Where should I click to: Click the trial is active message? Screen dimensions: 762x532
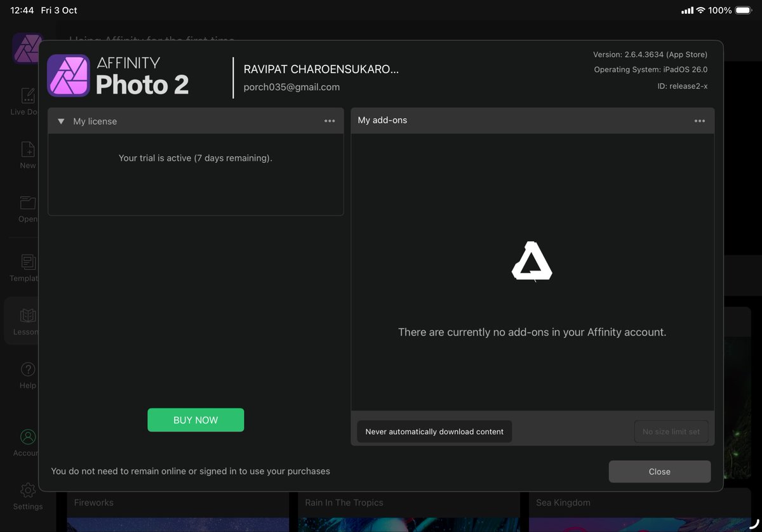[196, 158]
